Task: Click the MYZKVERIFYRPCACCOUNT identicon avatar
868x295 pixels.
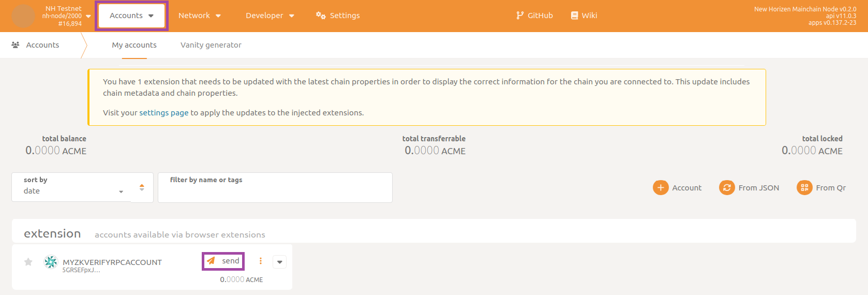Action: [x=51, y=262]
